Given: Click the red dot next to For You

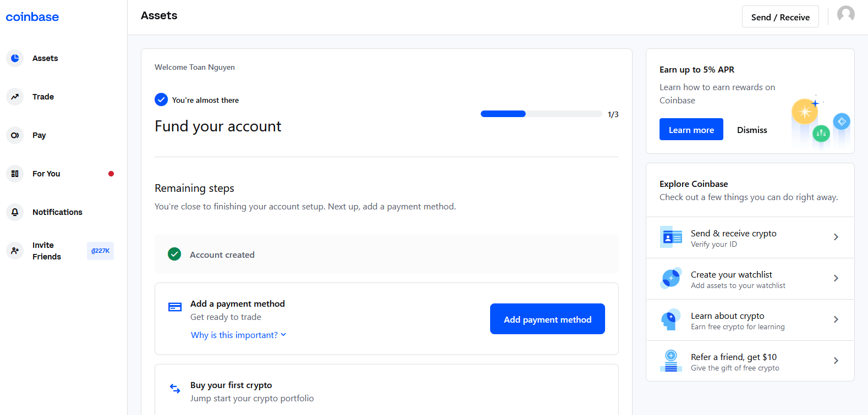Looking at the screenshot, I should tap(111, 174).
